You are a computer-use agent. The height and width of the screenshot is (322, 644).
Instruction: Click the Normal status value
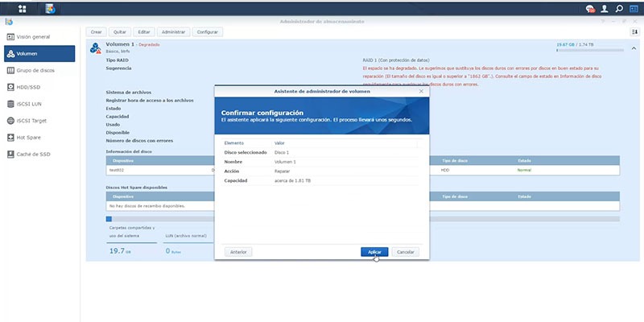tap(524, 170)
